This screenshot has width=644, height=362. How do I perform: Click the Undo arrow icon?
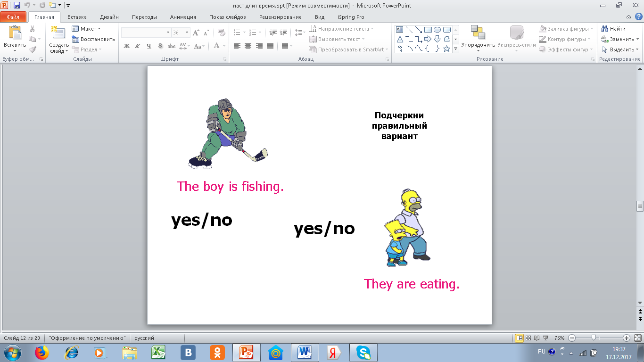click(27, 5)
